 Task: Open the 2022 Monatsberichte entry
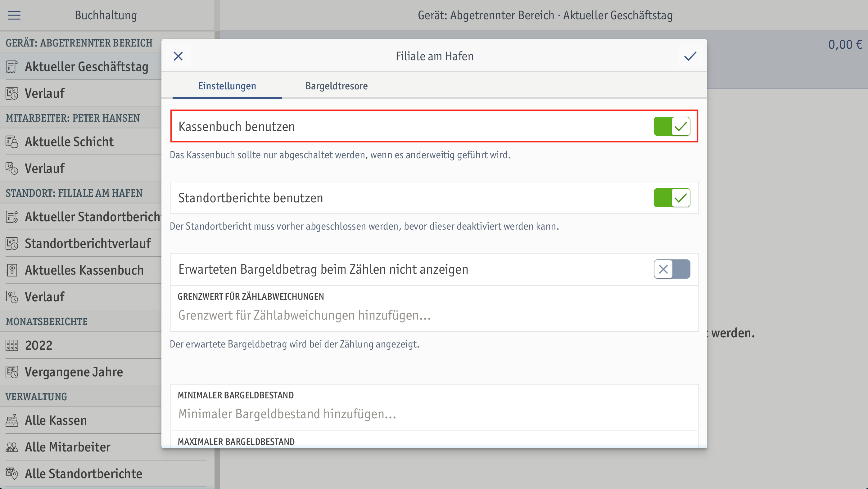pos(38,345)
